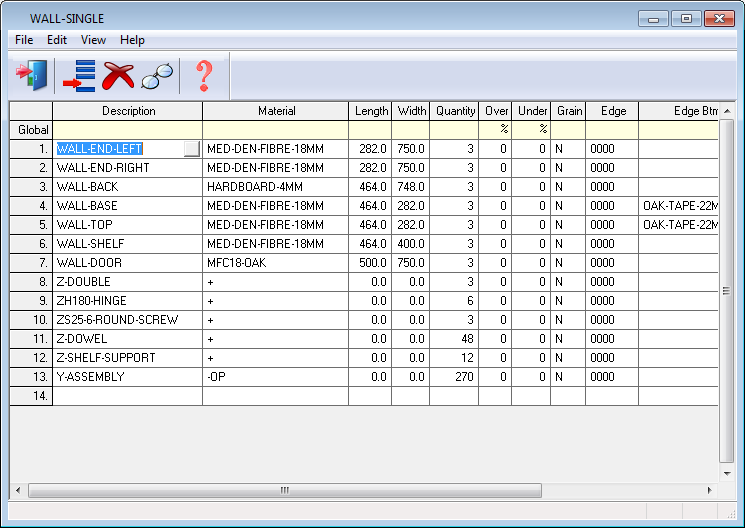Click the vertical scrollbar thumb
This screenshot has width=745, height=528.
pos(727,291)
